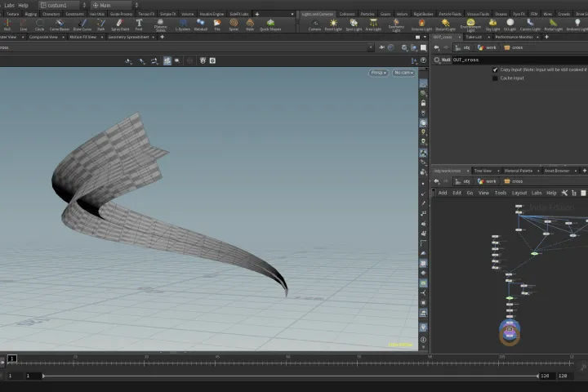
Task: Open the Quick Shapes shelf tool
Action: (270, 24)
